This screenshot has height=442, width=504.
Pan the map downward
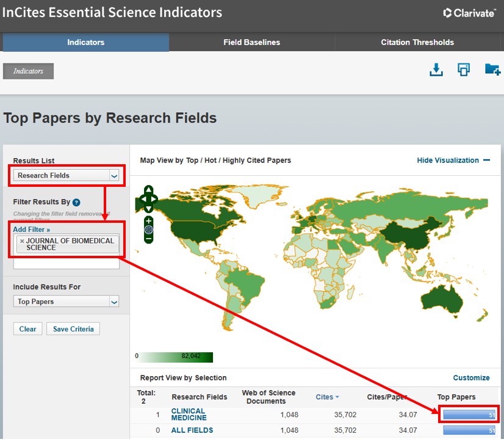click(148, 209)
